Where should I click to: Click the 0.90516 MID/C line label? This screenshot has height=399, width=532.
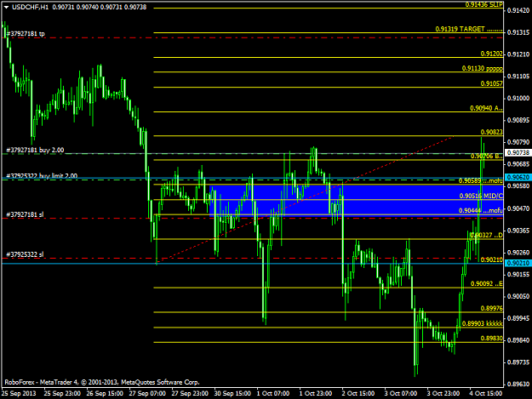tap(481, 196)
